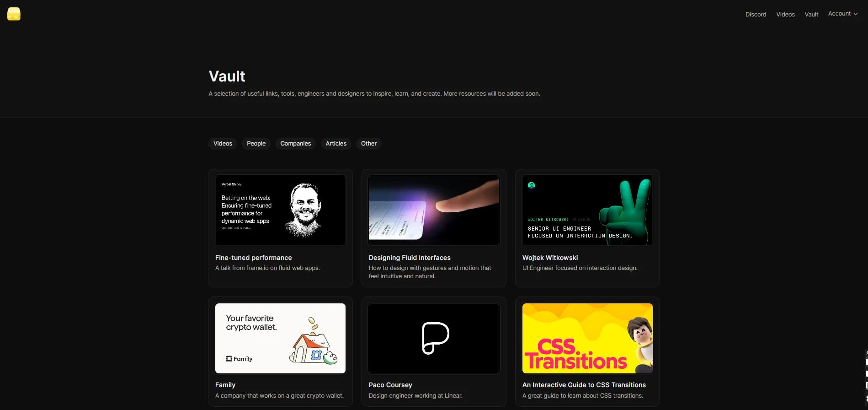Click the 'Designing Fluid Interfaces' title
Viewport: 868px width, 410px height.
point(410,258)
